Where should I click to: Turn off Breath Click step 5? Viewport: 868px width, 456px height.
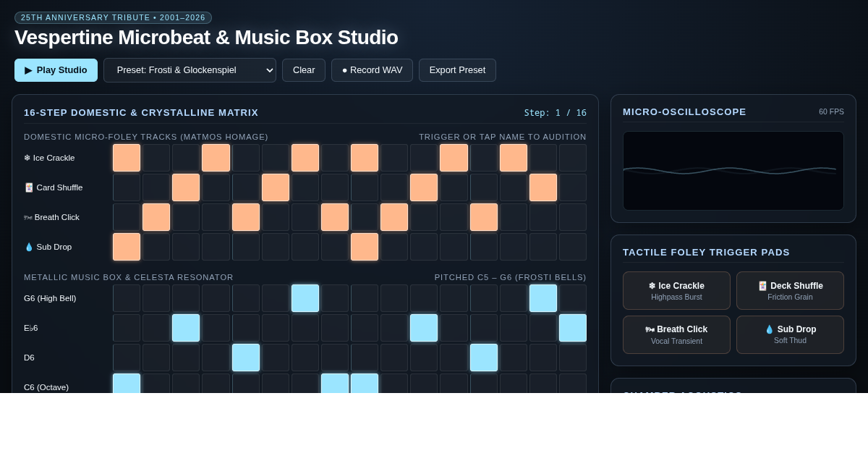click(246, 217)
